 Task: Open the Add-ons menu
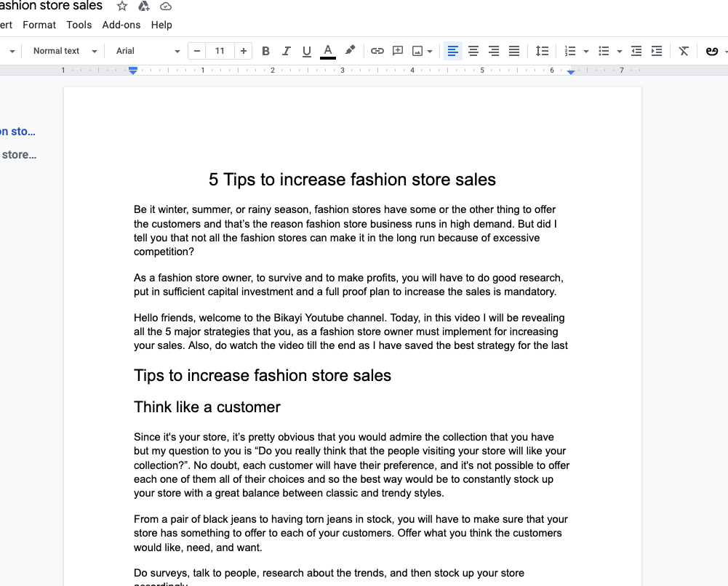[121, 25]
